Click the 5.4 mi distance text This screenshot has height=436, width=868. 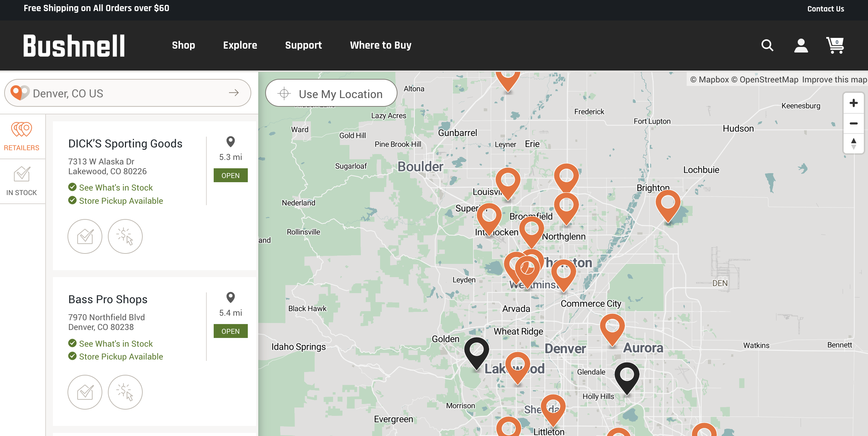(230, 313)
